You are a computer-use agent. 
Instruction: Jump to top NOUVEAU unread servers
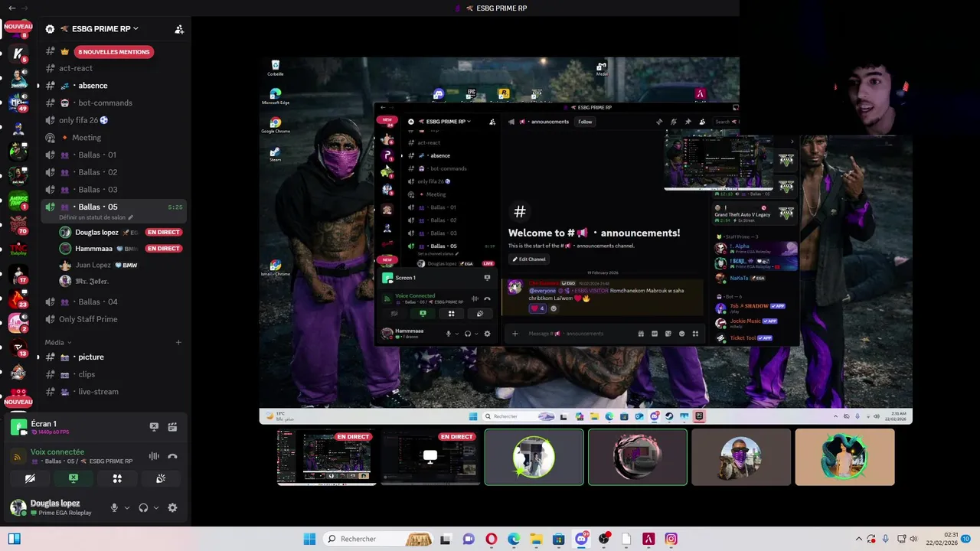(x=18, y=27)
